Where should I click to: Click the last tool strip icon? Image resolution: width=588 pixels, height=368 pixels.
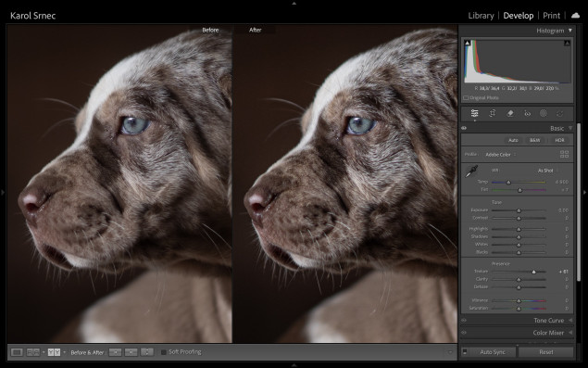coord(560,113)
